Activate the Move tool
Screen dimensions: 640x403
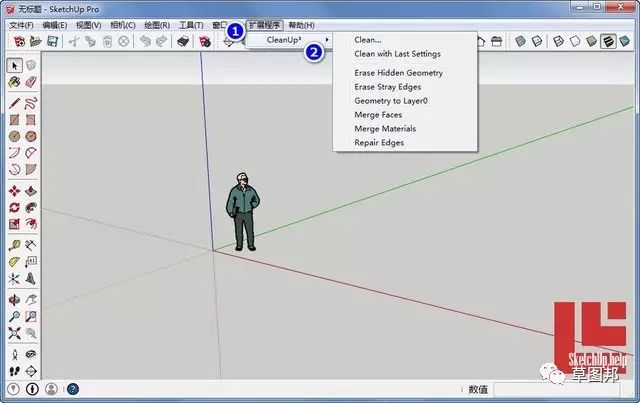pos(15,190)
